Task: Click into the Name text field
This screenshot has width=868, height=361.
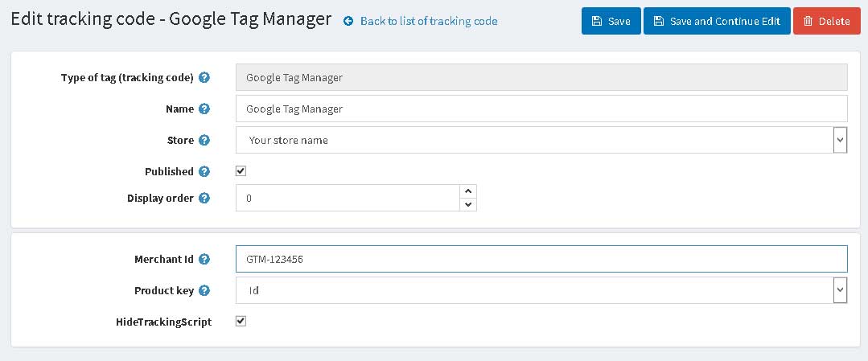Action: [541, 109]
